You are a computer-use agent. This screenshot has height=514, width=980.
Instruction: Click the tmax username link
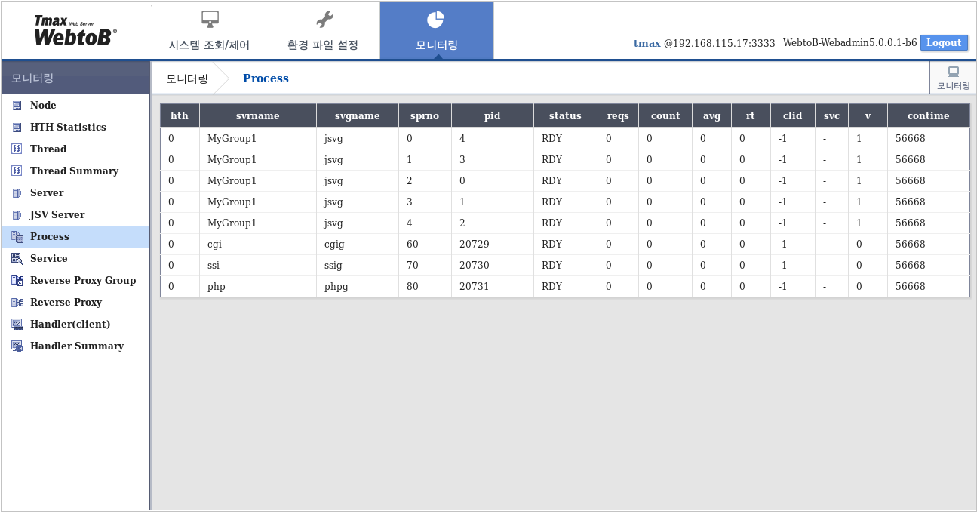coord(648,44)
